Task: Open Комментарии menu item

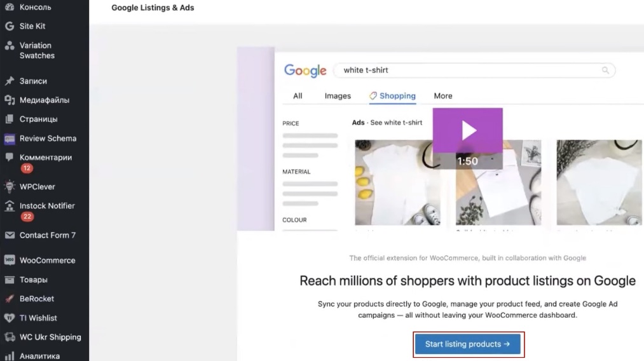Action: [x=46, y=158]
